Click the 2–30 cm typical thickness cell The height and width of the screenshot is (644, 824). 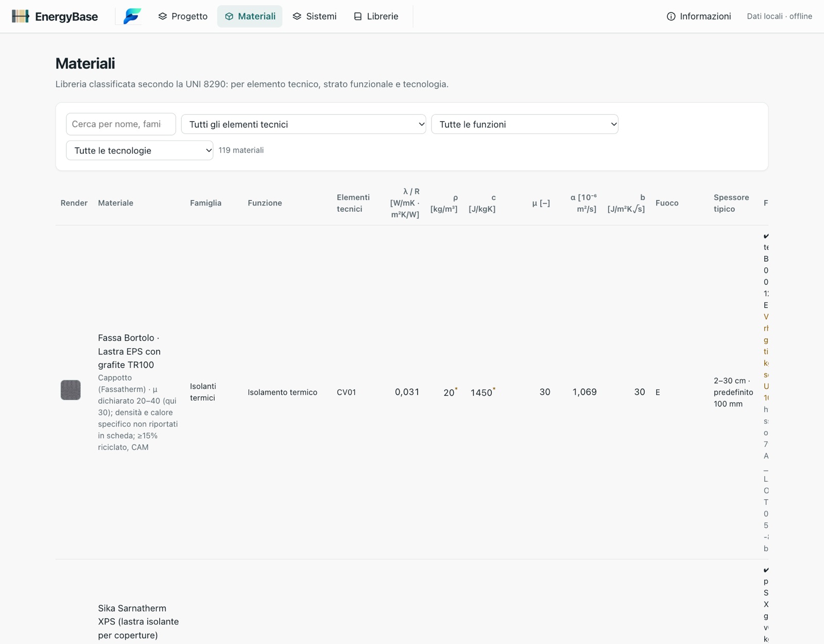point(733,392)
